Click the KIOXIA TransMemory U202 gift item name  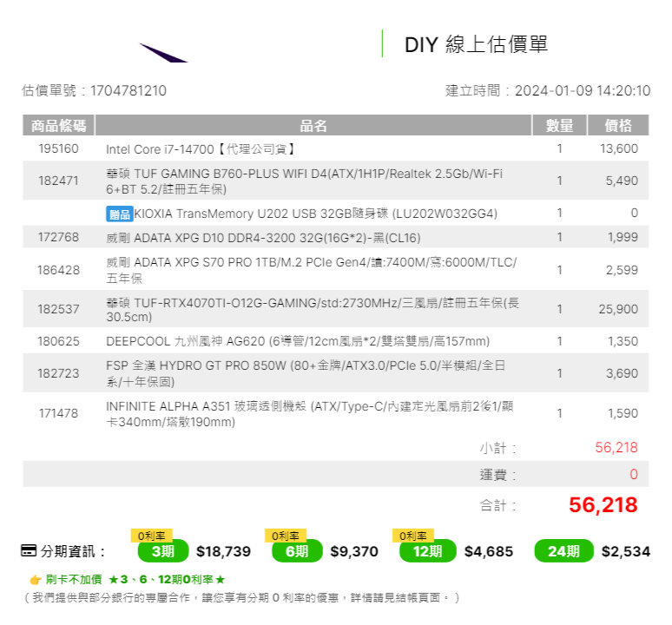(x=315, y=214)
